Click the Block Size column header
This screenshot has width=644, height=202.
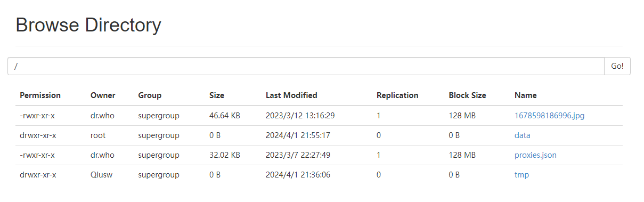coord(468,95)
